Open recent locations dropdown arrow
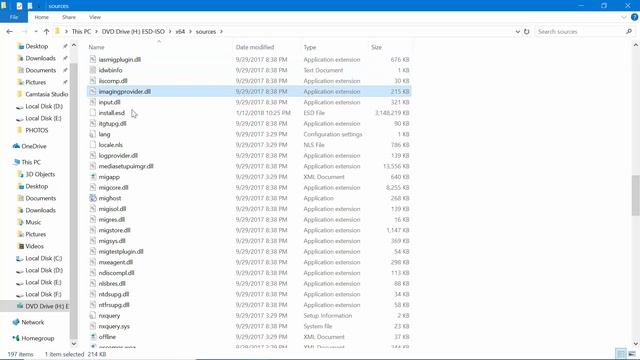 [x=36, y=31]
